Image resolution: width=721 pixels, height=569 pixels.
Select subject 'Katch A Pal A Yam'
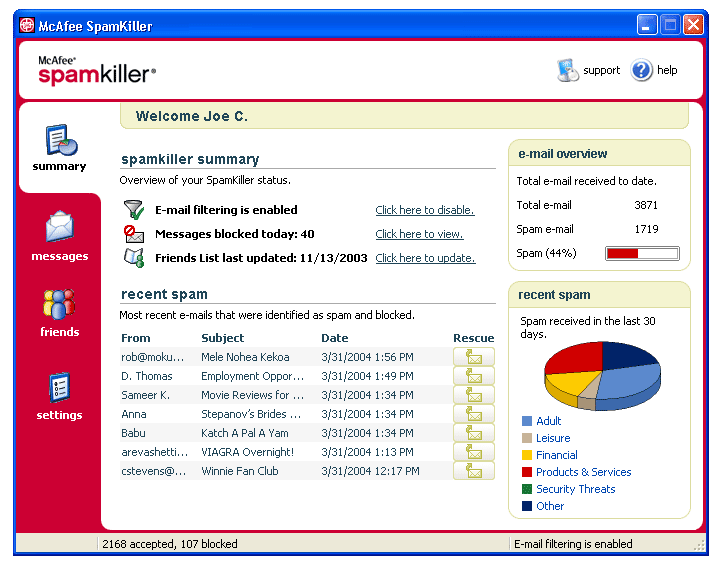pos(245,433)
